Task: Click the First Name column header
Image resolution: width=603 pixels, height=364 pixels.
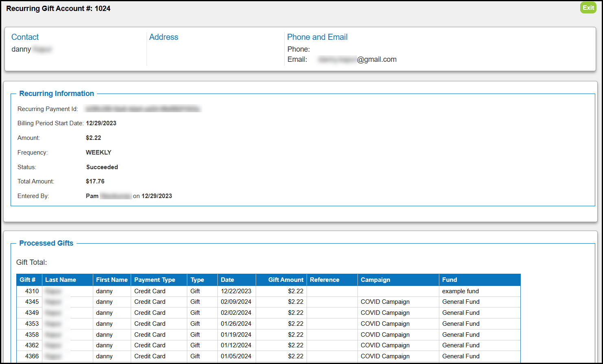Action: pyautogui.click(x=112, y=280)
